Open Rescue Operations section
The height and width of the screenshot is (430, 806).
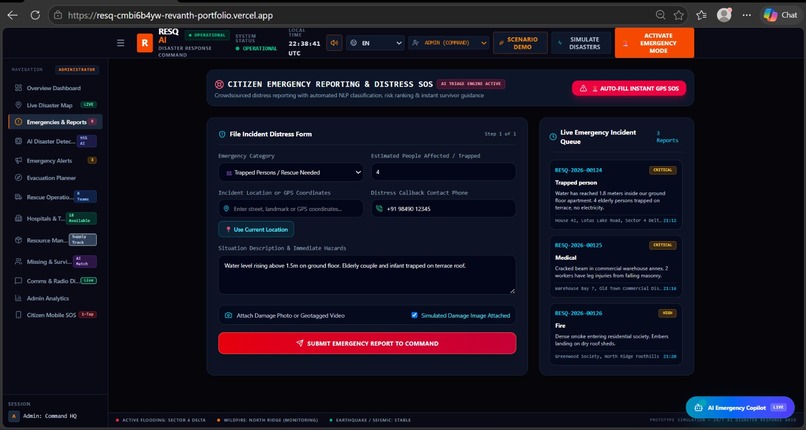point(55,197)
